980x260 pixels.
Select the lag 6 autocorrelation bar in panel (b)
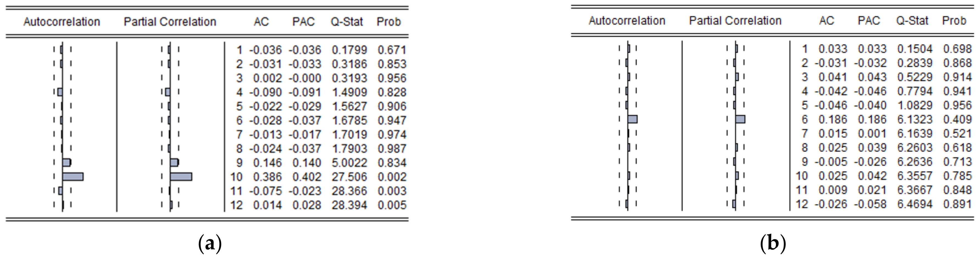point(632,119)
